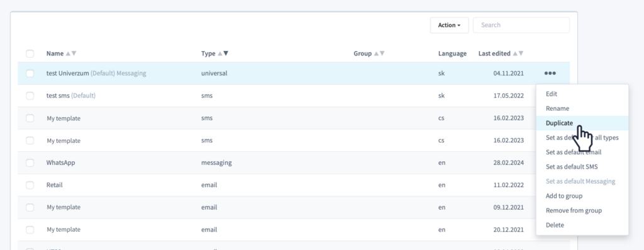
Task: Choose Rename from the context menu
Action: tap(582, 108)
